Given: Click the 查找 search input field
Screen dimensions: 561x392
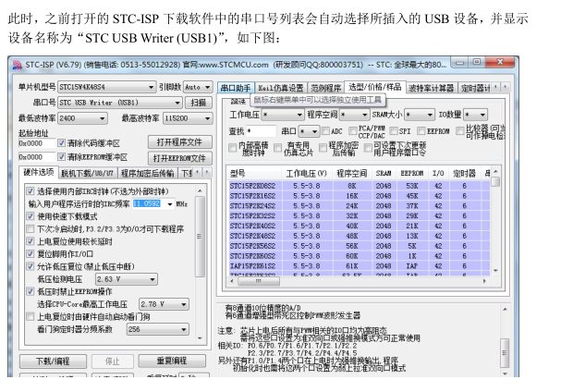Looking at the screenshot, I should point(262,131).
